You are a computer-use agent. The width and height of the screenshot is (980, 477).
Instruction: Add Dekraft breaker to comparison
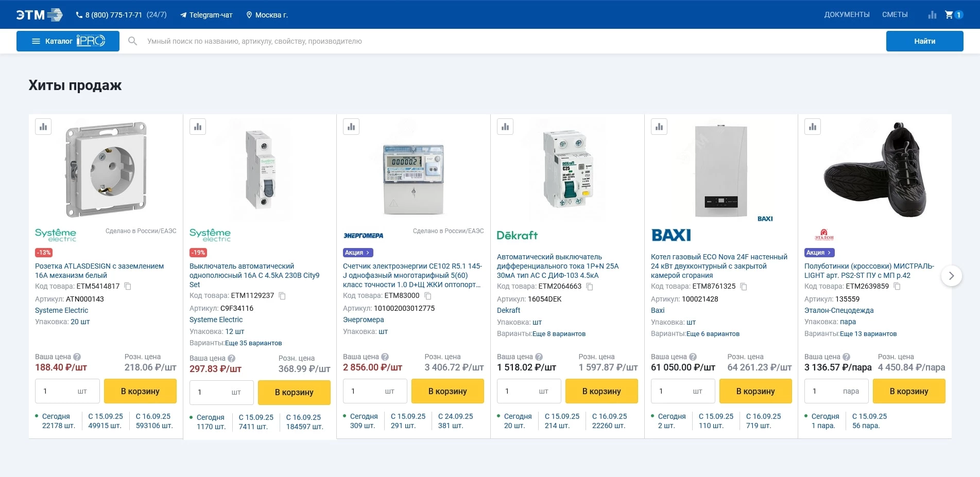click(505, 127)
